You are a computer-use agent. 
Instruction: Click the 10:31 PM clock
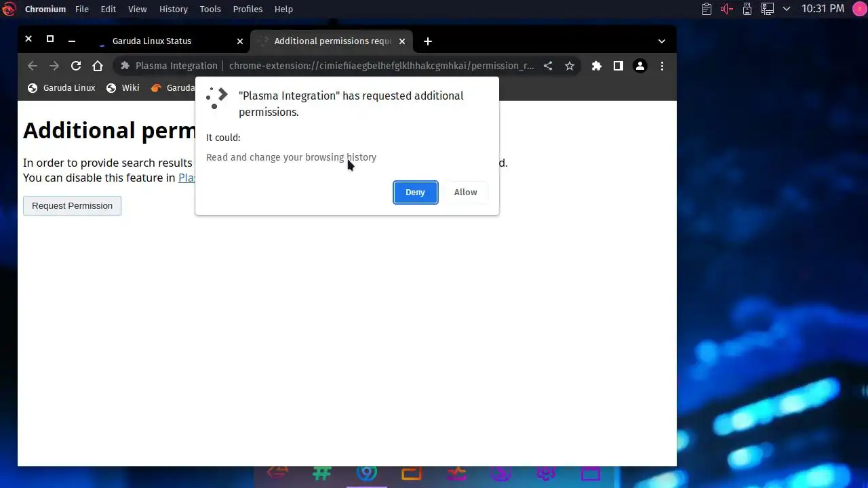click(x=823, y=9)
